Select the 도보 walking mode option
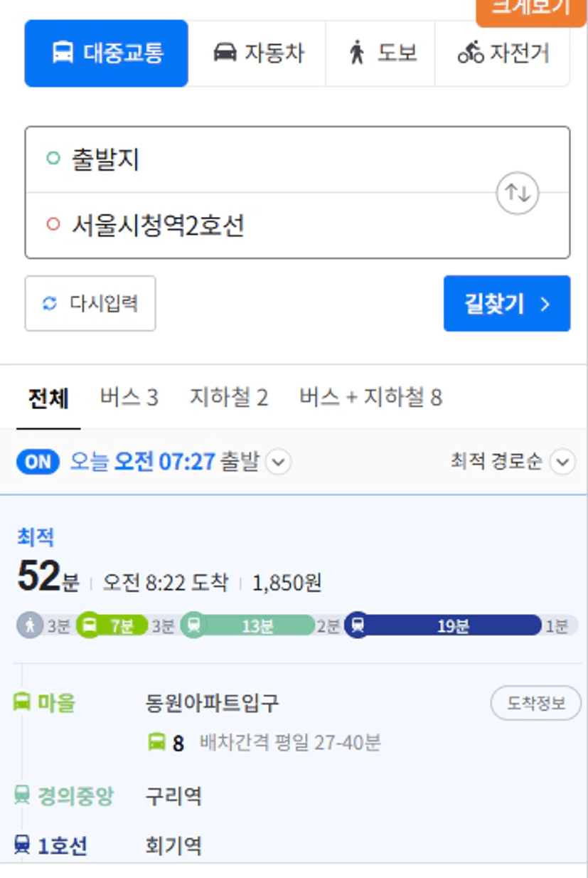This screenshot has width=588, height=878. [381, 53]
